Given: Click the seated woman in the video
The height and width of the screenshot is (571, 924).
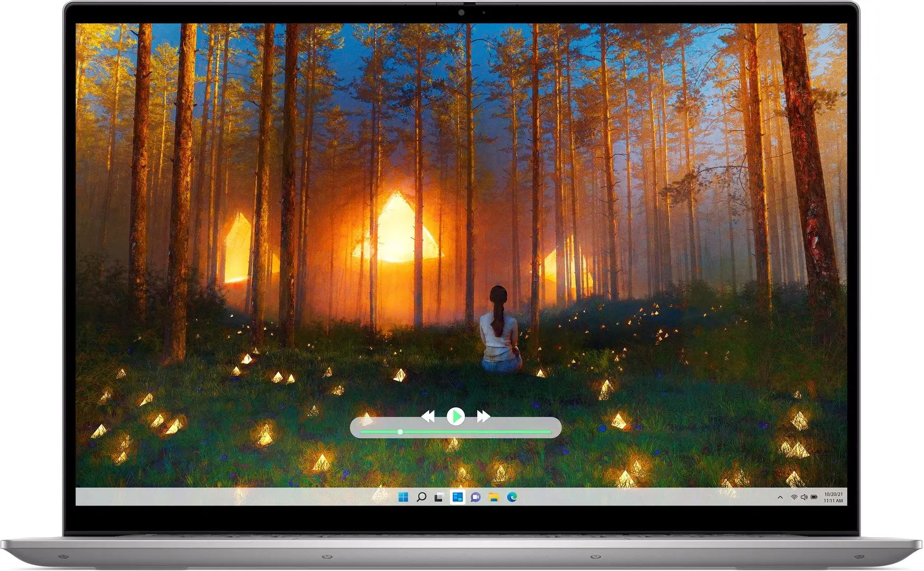Looking at the screenshot, I should tap(500, 333).
